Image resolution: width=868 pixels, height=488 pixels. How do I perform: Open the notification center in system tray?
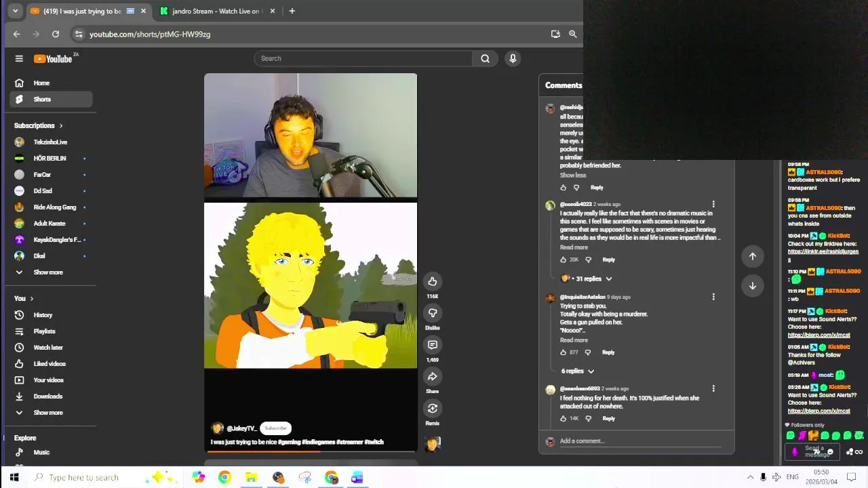click(852, 477)
